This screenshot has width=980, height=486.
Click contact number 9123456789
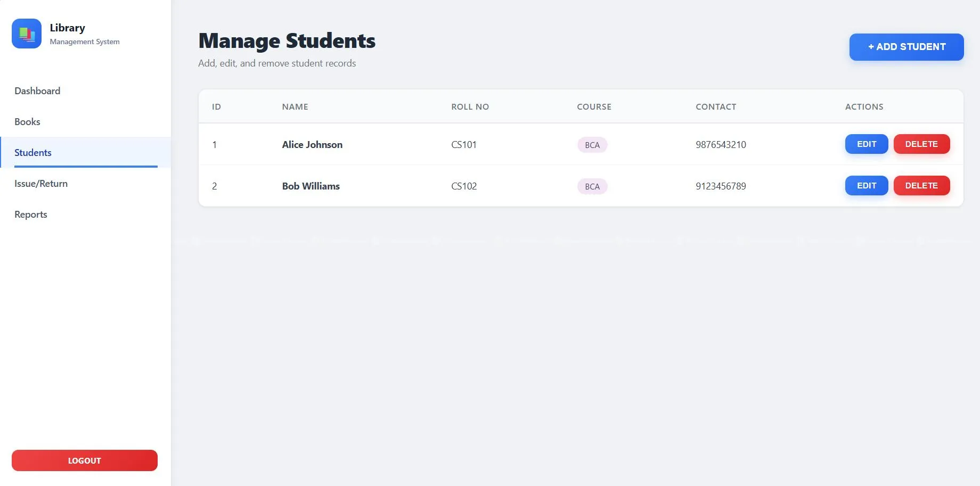click(721, 186)
